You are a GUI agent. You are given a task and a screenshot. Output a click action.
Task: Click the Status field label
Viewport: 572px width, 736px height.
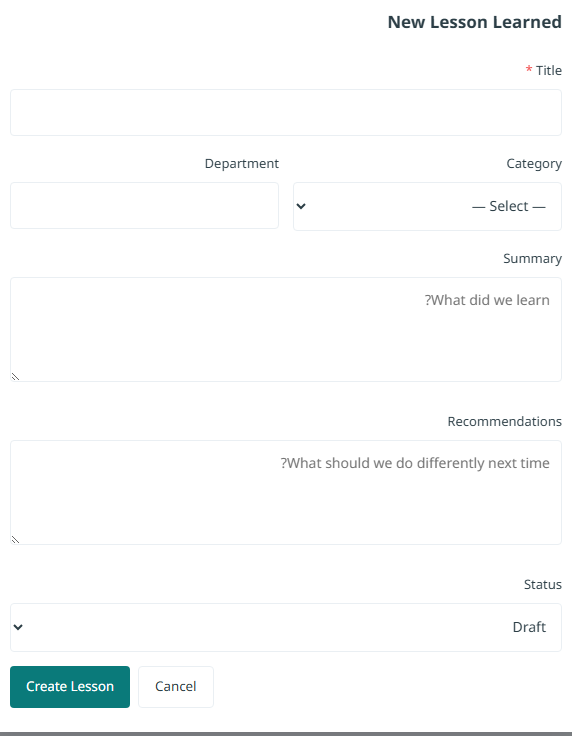pyautogui.click(x=542, y=584)
